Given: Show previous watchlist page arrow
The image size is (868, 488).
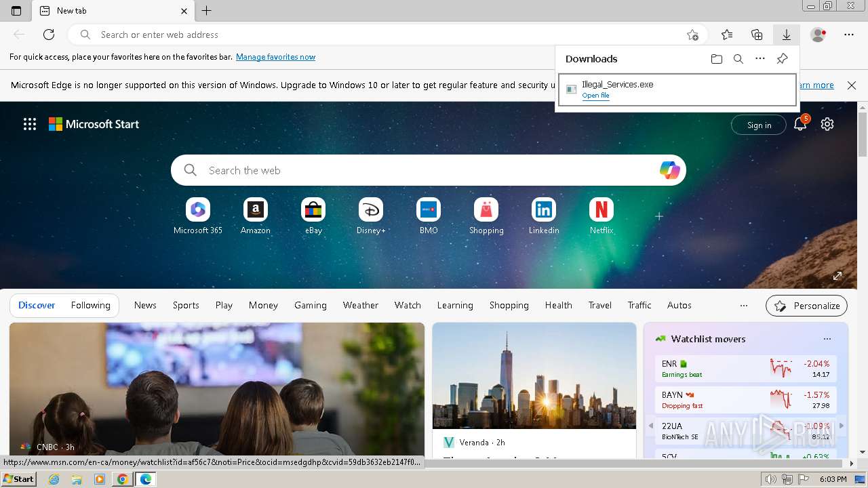Looking at the screenshot, I should coord(651,426).
